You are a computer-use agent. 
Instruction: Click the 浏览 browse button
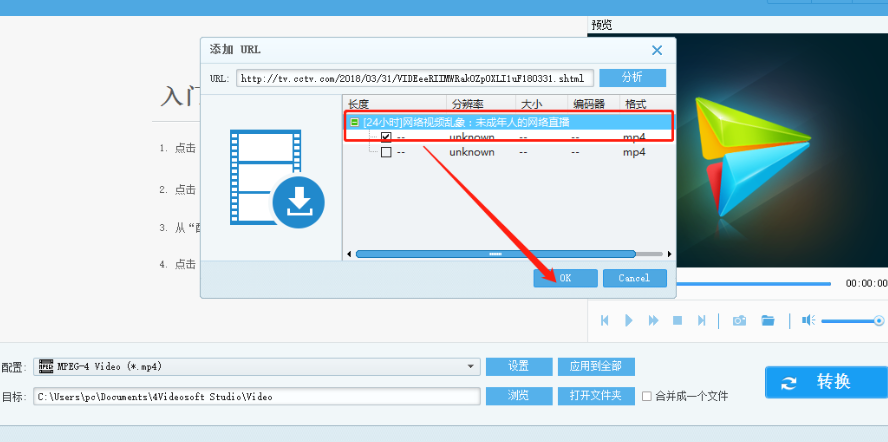[x=519, y=396]
